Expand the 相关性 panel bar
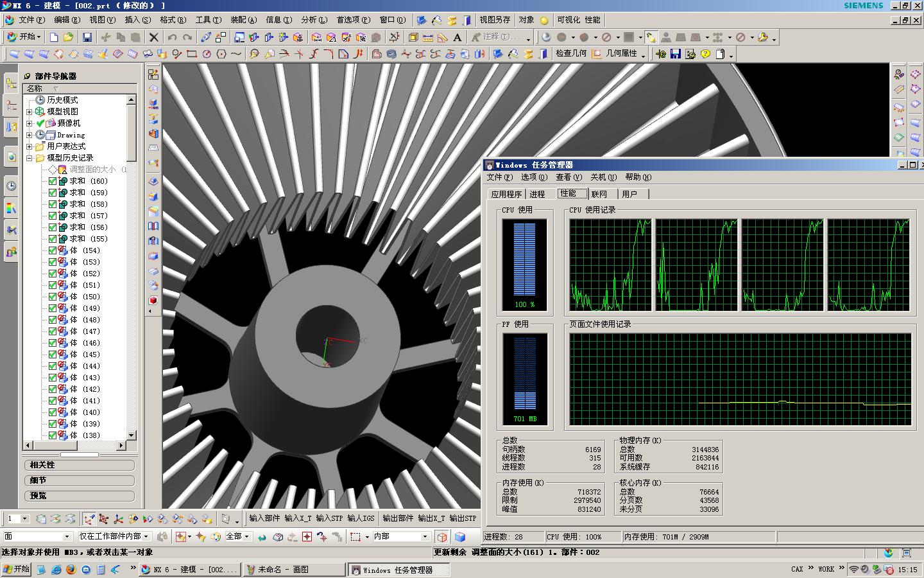This screenshot has width=924, height=578. click(x=80, y=465)
